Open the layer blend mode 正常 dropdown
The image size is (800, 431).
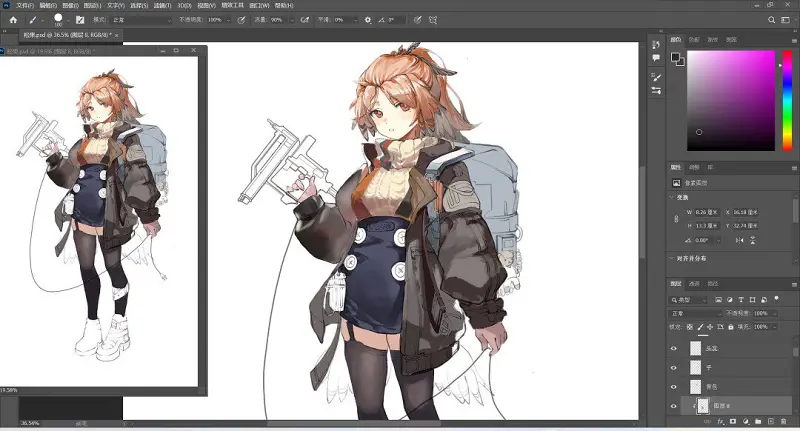(695, 313)
